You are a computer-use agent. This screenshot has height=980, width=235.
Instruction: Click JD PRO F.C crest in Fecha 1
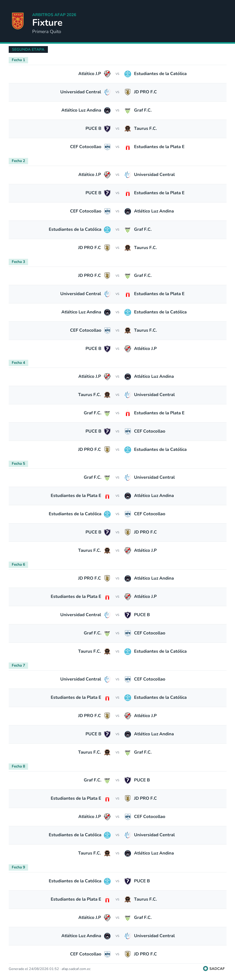coord(128,92)
